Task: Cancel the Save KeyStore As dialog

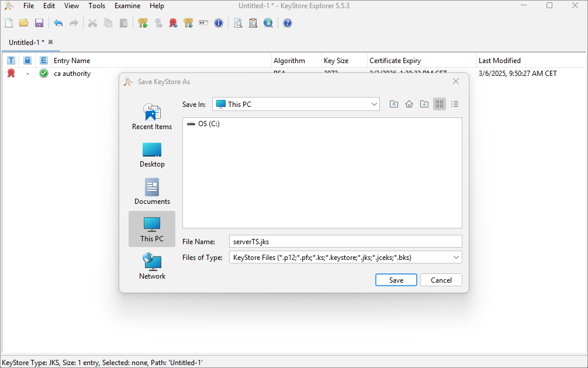Action: pos(441,280)
